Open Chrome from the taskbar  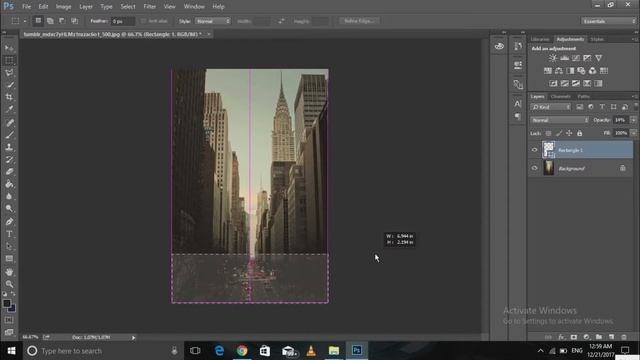(242, 351)
